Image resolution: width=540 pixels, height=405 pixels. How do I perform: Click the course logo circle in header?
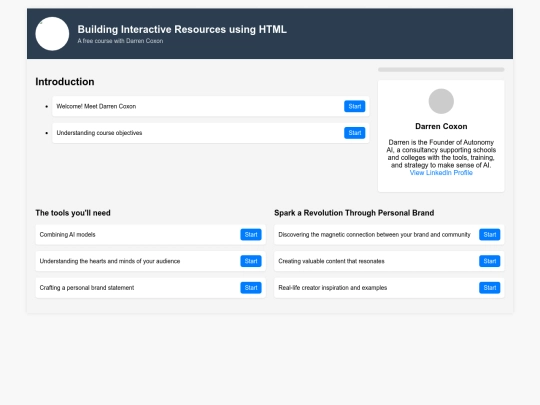pyautogui.click(x=52, y=34)
